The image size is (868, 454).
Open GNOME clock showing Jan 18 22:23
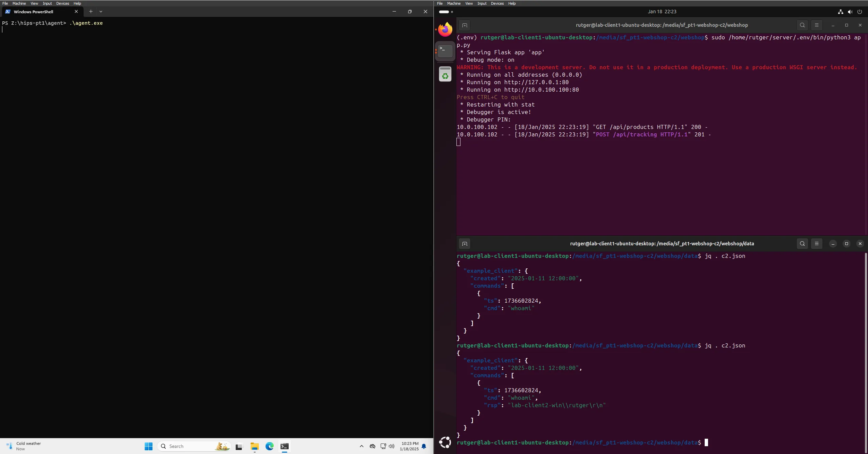coord(662,12)
